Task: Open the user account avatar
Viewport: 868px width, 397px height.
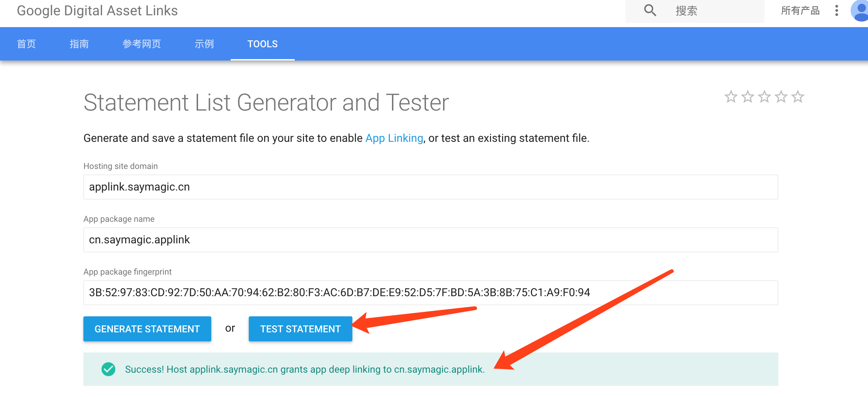Action: 860,10
